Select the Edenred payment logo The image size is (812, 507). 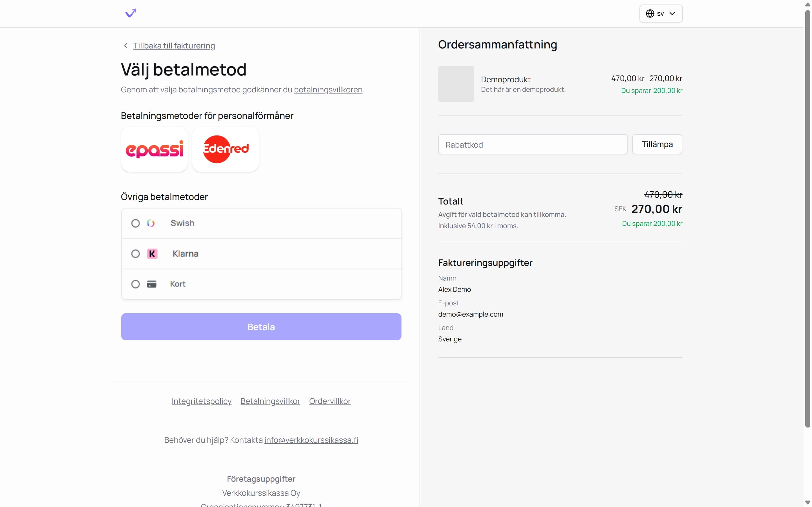tap(226, 149)
